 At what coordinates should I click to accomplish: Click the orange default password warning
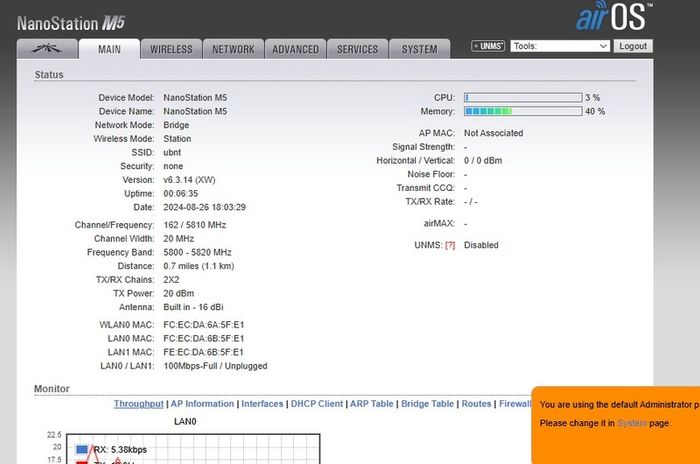[616, 425]
